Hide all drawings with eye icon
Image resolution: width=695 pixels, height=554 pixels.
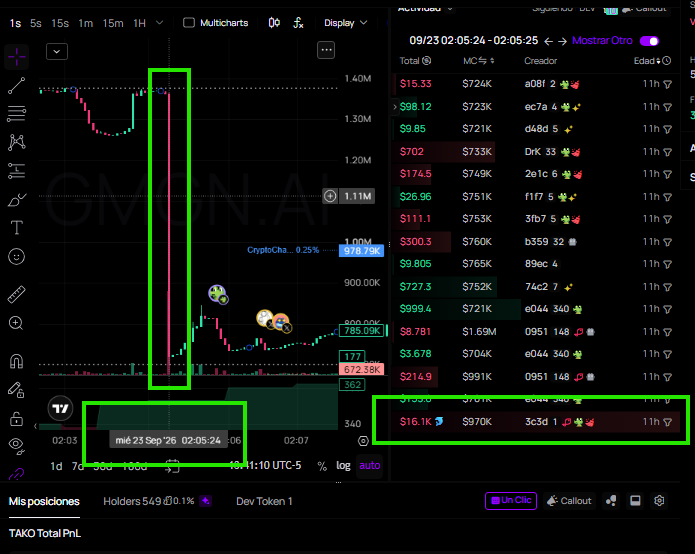(16, 445)
